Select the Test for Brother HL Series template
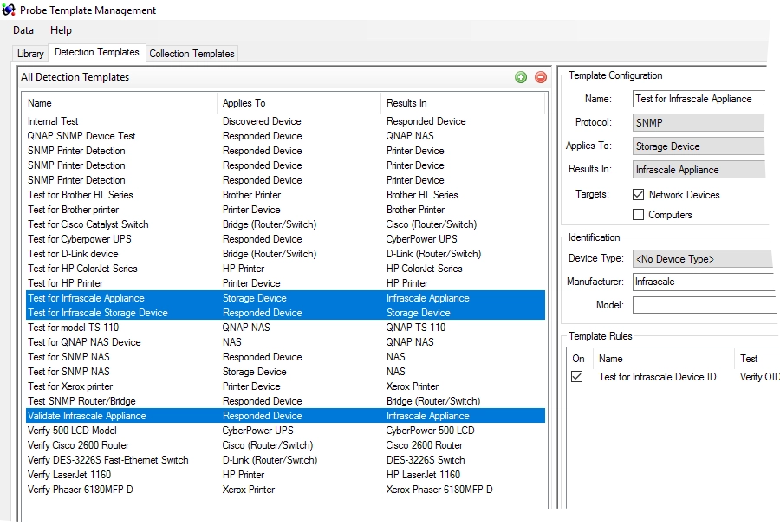Image resolution: width=780 pixels, height=532 pixels. pos(285,195)
